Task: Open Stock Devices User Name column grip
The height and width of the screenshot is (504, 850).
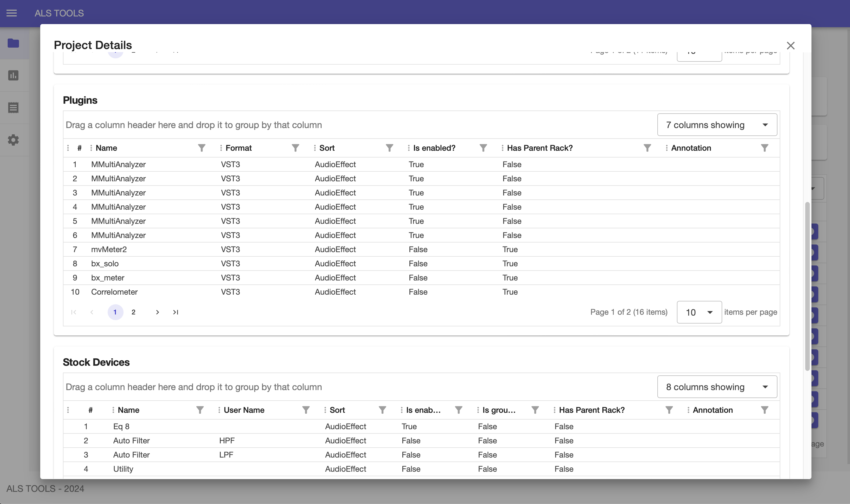Action: tap(219, 410)
